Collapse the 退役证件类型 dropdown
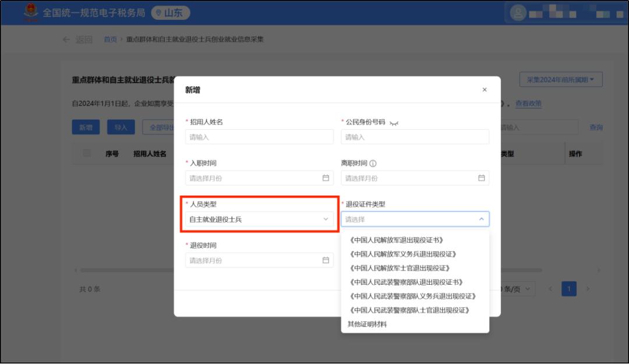Viewport: 629px width, 364px height. pyautogui.click(x=481, y=220)
